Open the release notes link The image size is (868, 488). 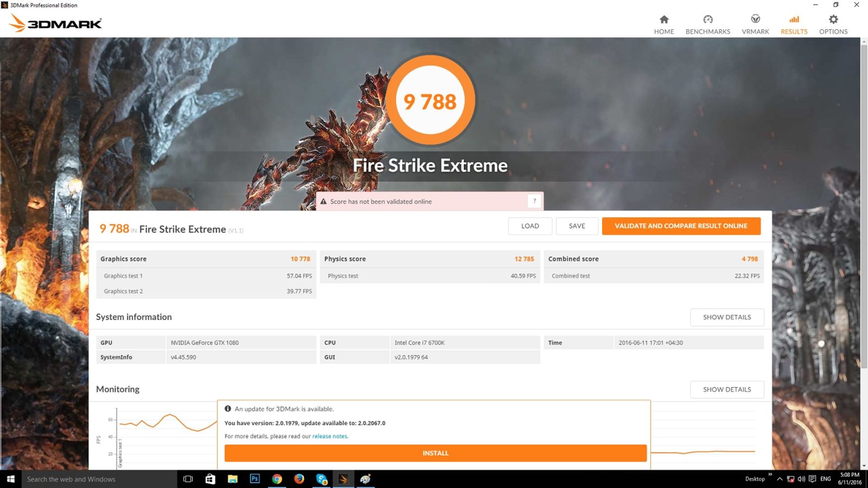tap(330, 436)
